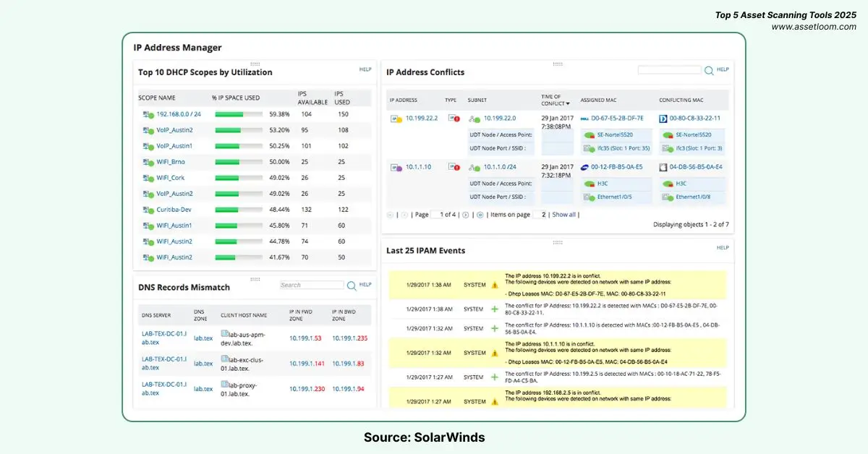Click the port icon beside Ethernet1/0/8
Screen dimensions: 868x454
pos(668,197)
